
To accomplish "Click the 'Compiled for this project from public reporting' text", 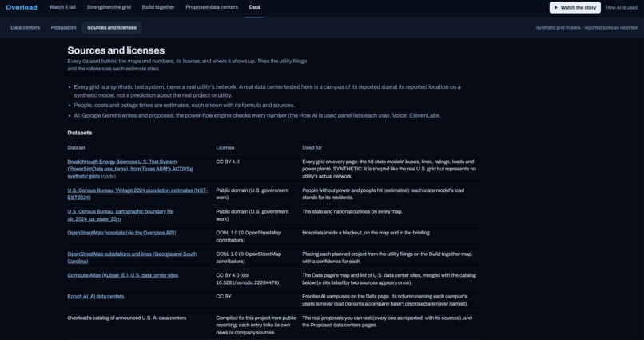I will (x=256, y=325).
